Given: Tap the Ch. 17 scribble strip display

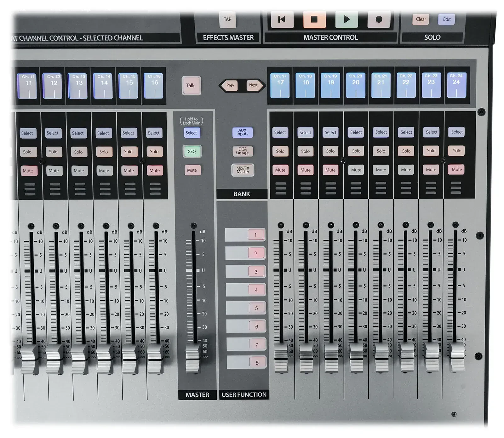Looking at the screenshot, I should [280, 85].
